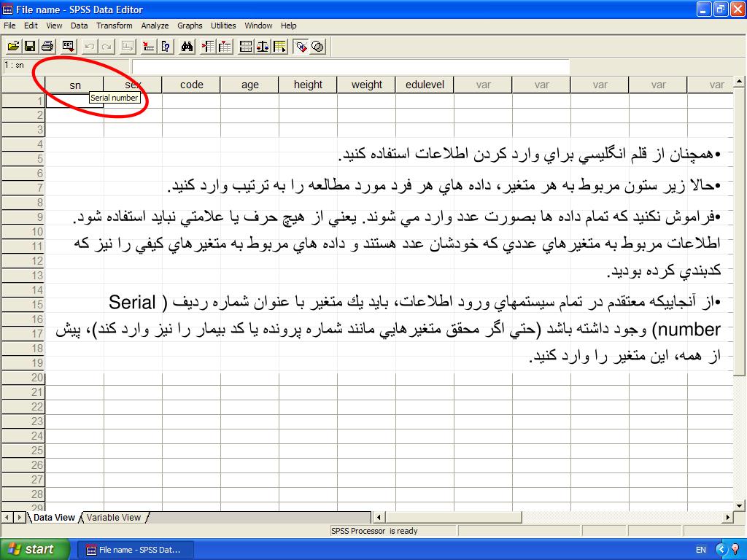Switch to the Variable View tab
Screen dimensions: 747x560
[x=114, y=518]
